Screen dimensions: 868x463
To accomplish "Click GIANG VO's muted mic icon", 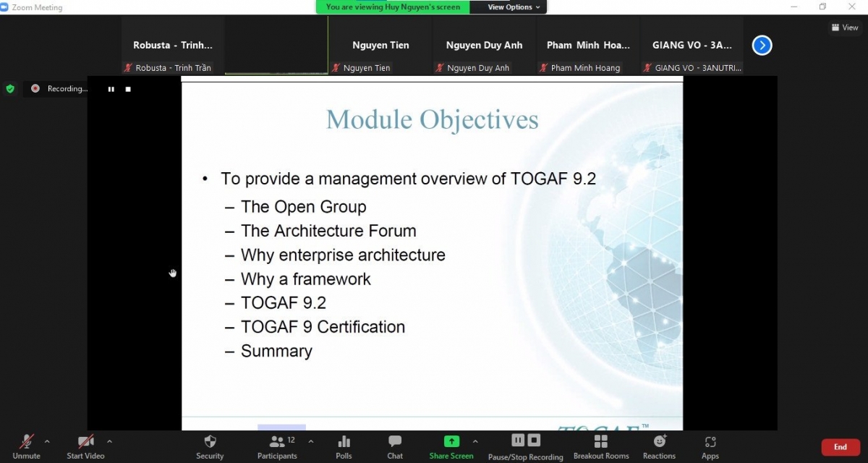I will 647,68.
